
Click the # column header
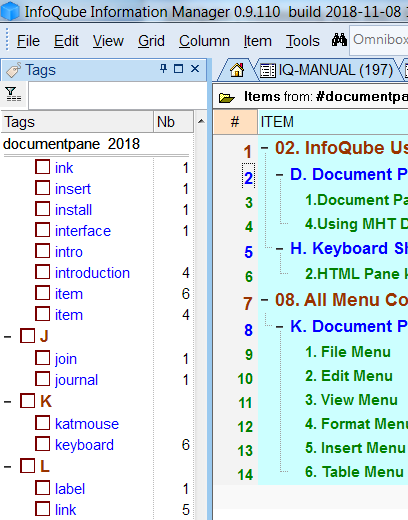235,122
